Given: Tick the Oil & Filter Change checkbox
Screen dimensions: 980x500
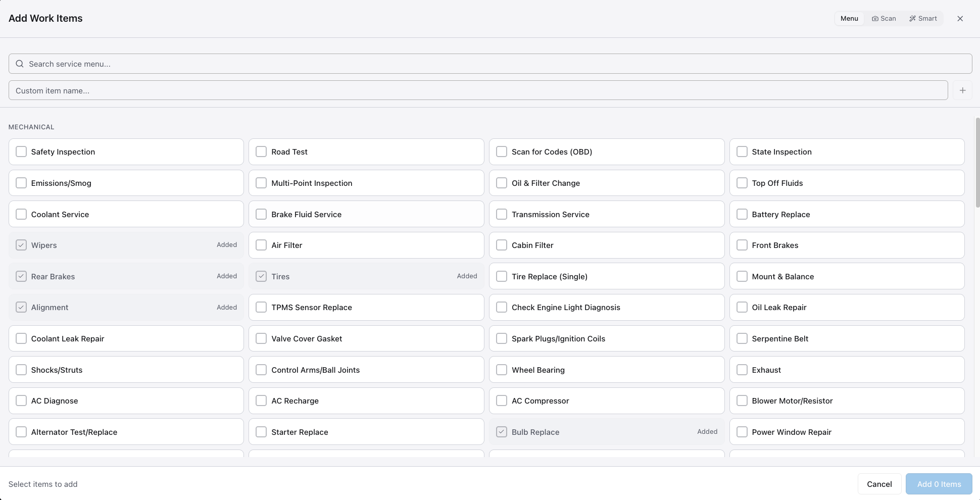Looking at the screenshot, I should [502, 183].
